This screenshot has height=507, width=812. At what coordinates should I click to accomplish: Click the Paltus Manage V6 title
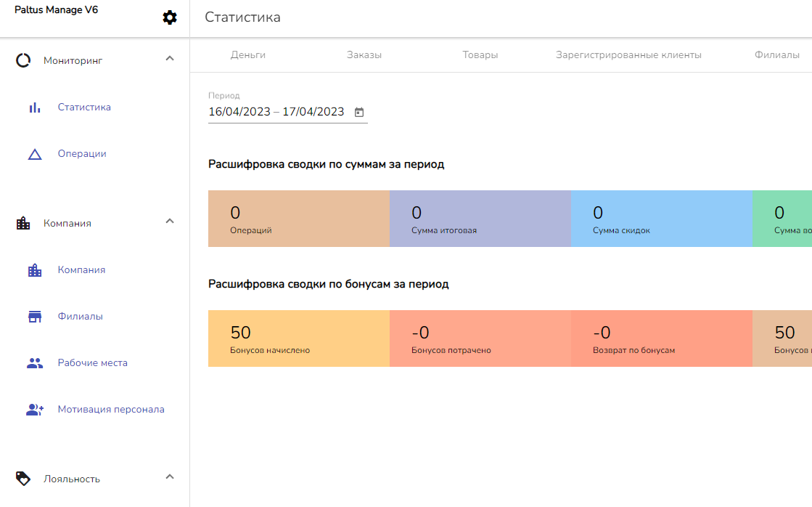point(56,10)
